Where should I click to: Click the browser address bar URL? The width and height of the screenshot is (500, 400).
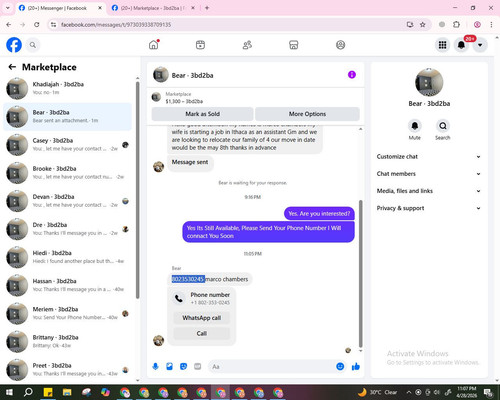[116, 25]
